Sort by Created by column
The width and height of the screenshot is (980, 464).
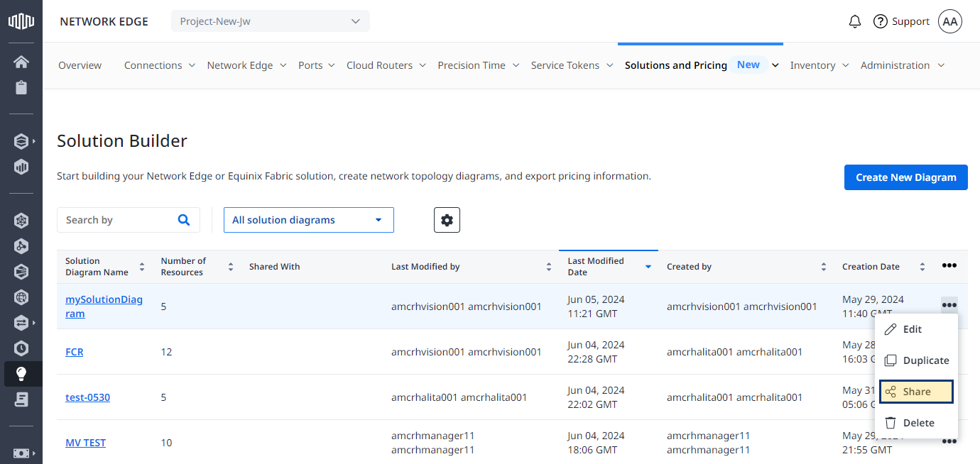(824, 267)
